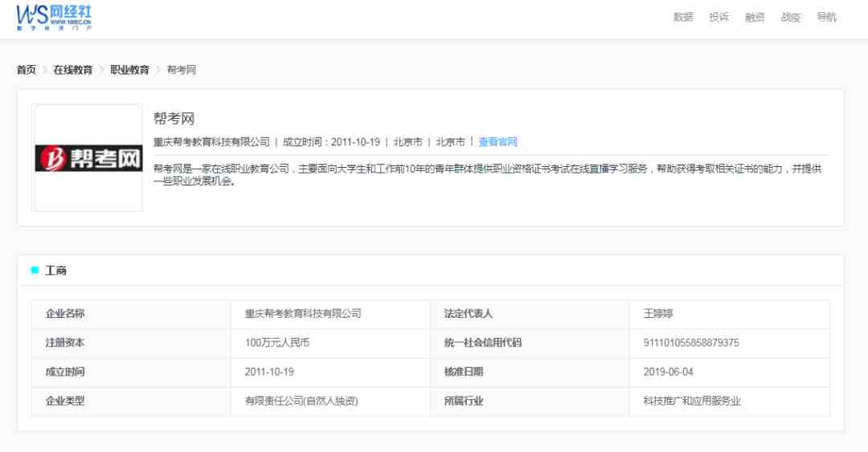Open the 导航 navigation menu
The height and width of the screenshot is (452, 868).
click(826, 17)
